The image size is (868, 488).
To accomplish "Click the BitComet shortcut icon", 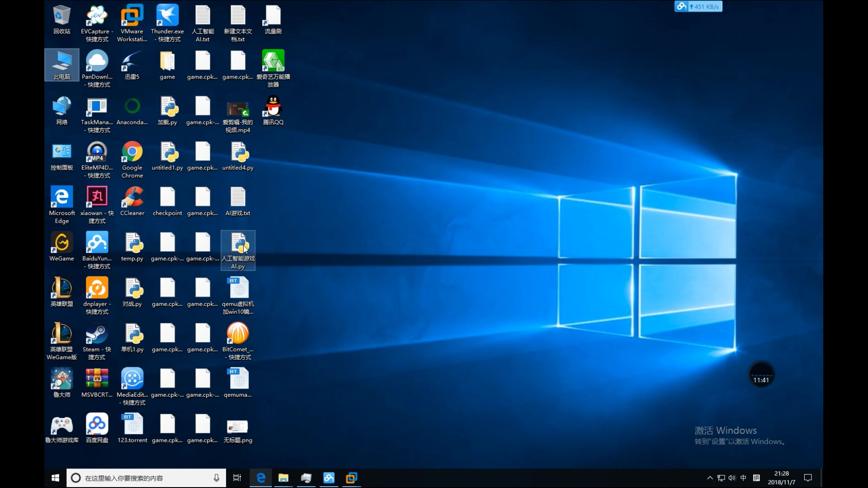I will (238, 334).
